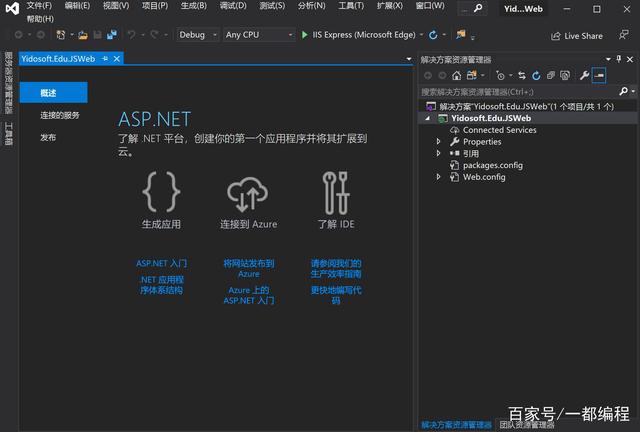Screen dimensions: 640x432
Task: Open the Debug configuration dropdown
Action: coord(198,35)
